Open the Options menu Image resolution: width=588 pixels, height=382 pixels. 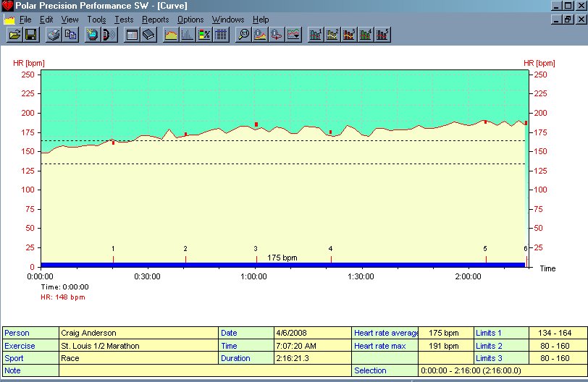[x=190, y=20]
